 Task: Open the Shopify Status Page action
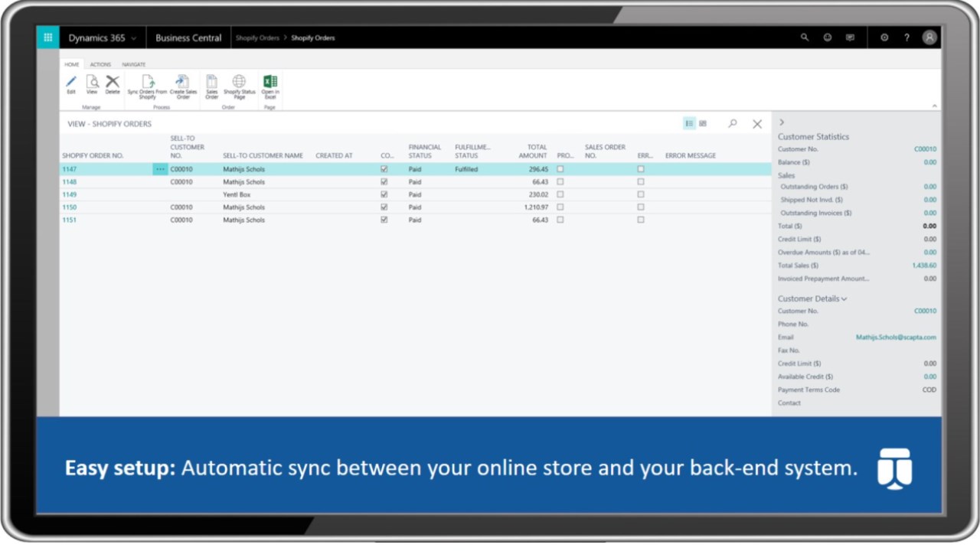coord(240,86)
